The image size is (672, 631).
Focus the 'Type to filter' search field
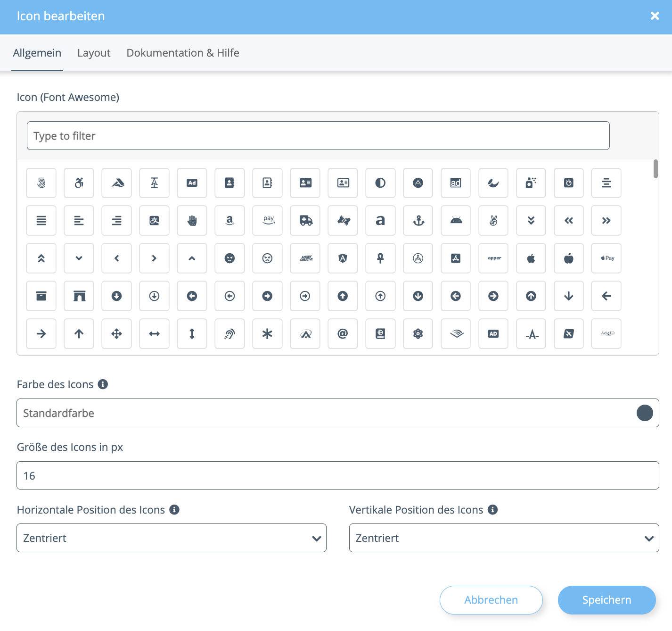coord(318,136)
